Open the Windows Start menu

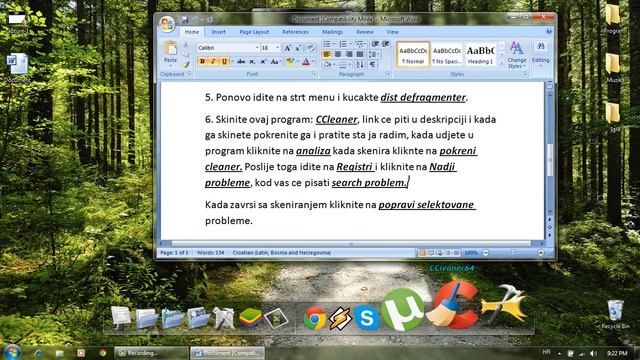pos(12,352)
